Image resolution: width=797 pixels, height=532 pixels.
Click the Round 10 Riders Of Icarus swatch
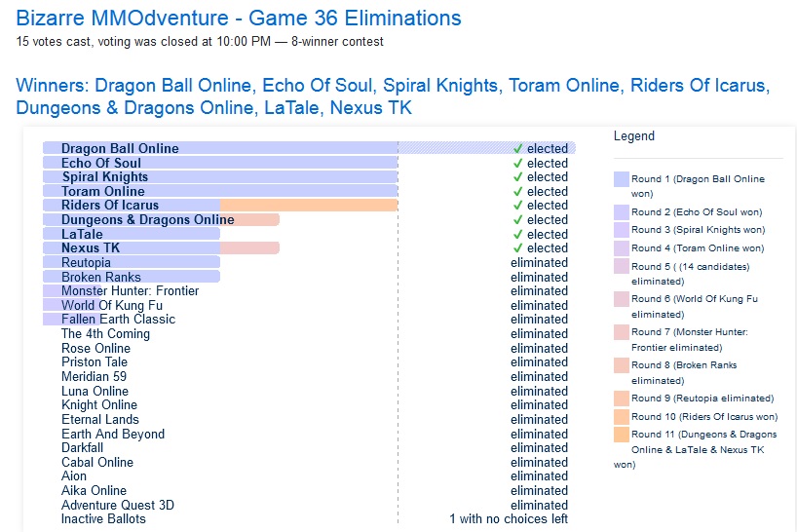(x=621, y=417)
